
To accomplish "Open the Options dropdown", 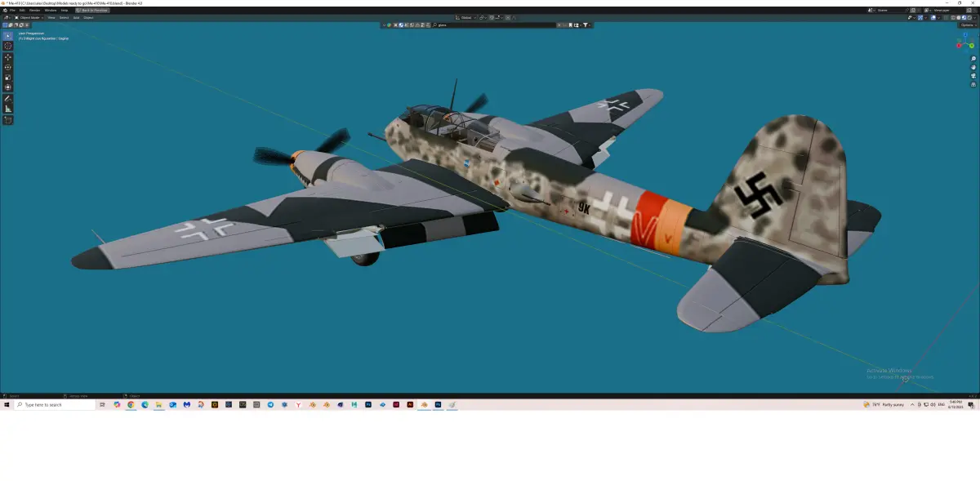I will [968, 25].
